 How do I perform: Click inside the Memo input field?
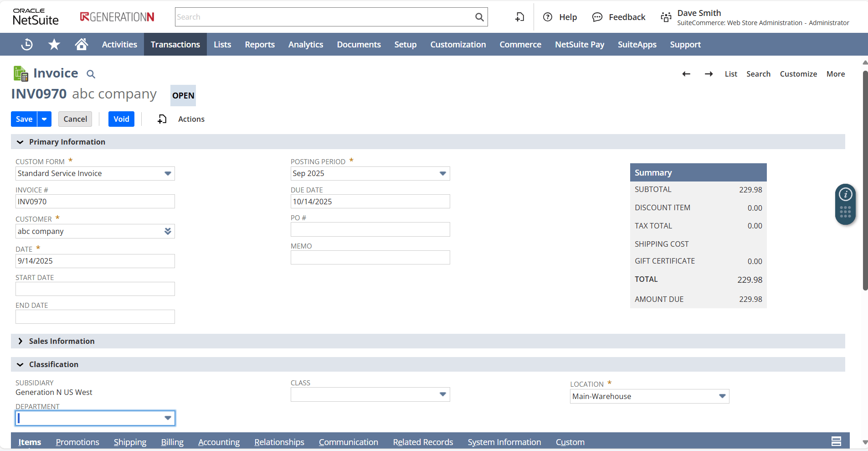(370, 257)
